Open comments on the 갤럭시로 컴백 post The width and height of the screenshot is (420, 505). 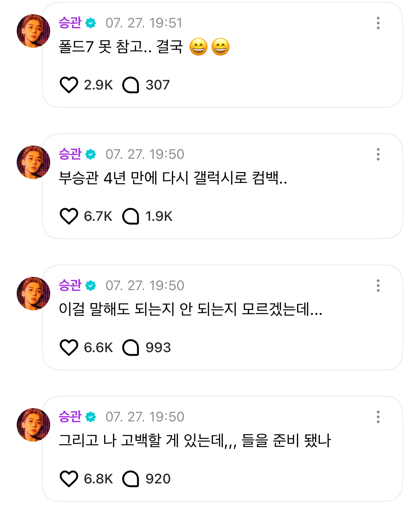(x=131, y=216)
